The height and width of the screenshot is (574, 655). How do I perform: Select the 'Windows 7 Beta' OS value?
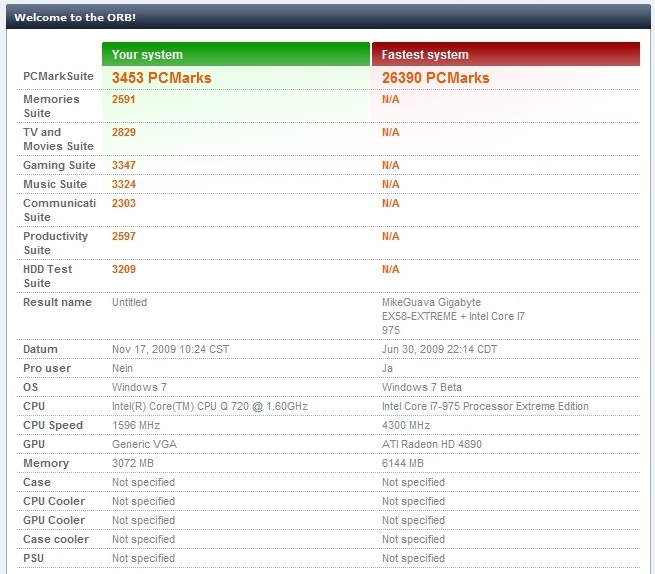click(x=421, y=387)
